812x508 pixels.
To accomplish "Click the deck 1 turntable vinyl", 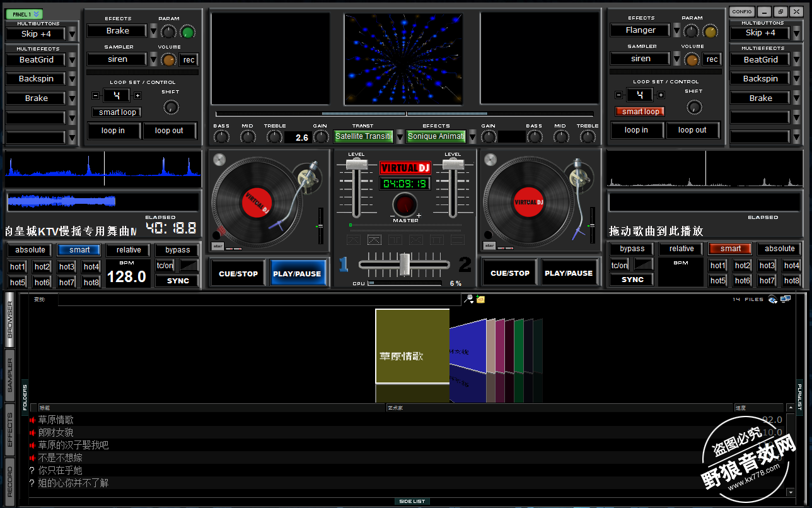I will tap(257, 202).
